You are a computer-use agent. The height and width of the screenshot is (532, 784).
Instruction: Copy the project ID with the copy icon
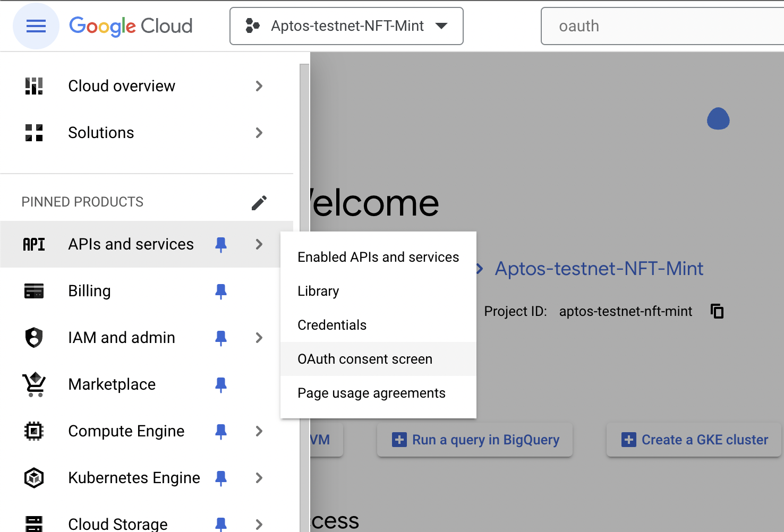[x=717, y=311]
